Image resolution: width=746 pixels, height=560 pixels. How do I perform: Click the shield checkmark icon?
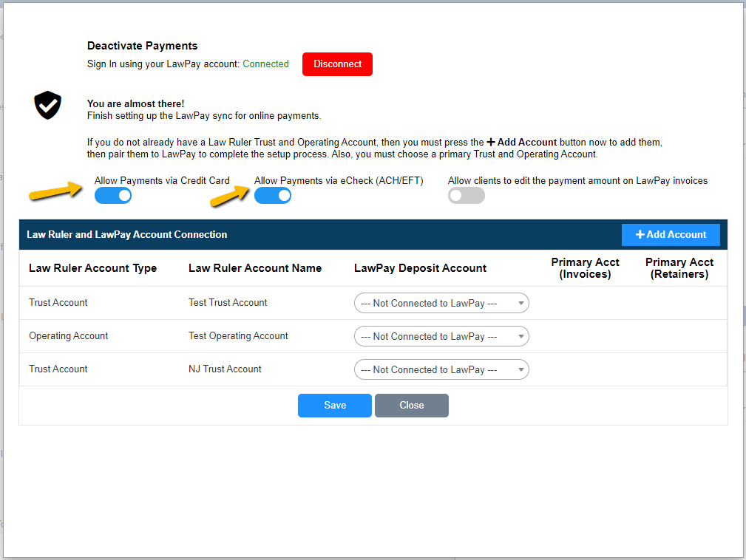[x=47, y=105]
